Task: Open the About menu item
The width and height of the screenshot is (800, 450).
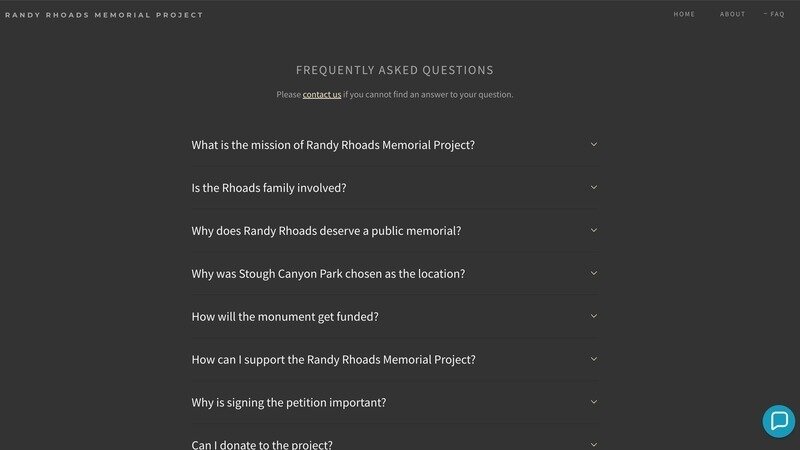Action: pyautogui.click(x=732, y=14)
